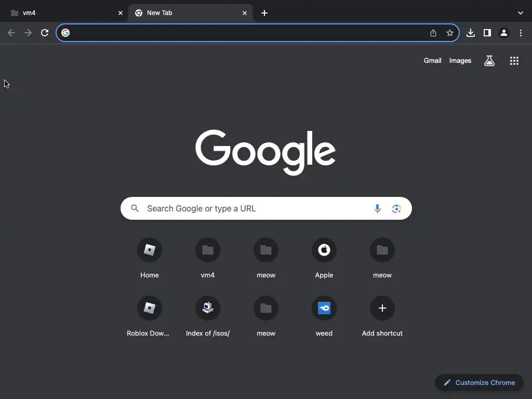This screenshot has width=532, height=399.
Task: Click the Search Google or type a URL box
Action: coord(266,208)
